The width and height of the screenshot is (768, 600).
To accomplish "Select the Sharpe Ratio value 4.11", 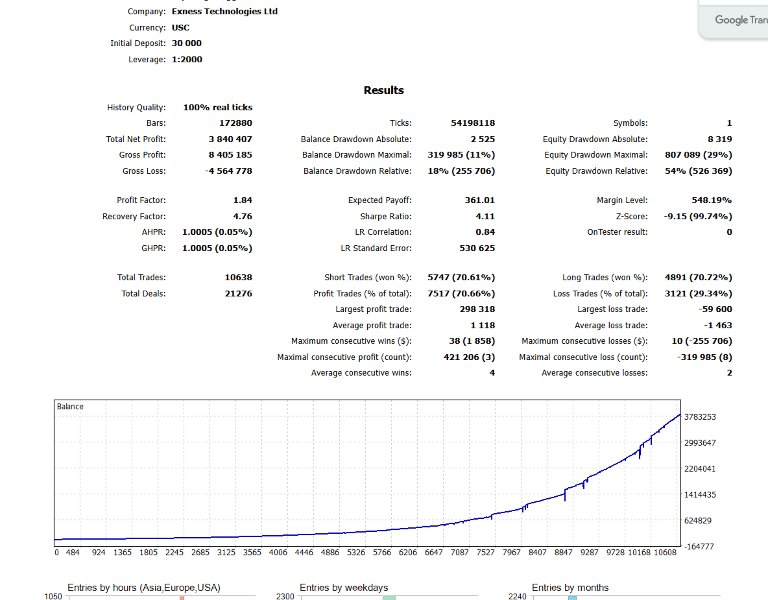I will click(485, 216).
